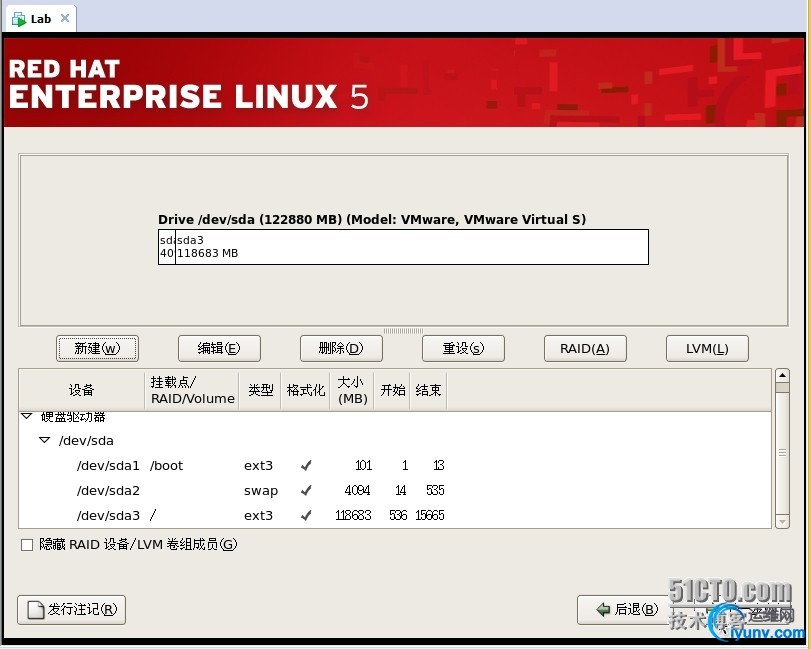The height and width of the screenshot is (649, 811).
Task: Click the 格式化 column header
Action: pos(306,390)
